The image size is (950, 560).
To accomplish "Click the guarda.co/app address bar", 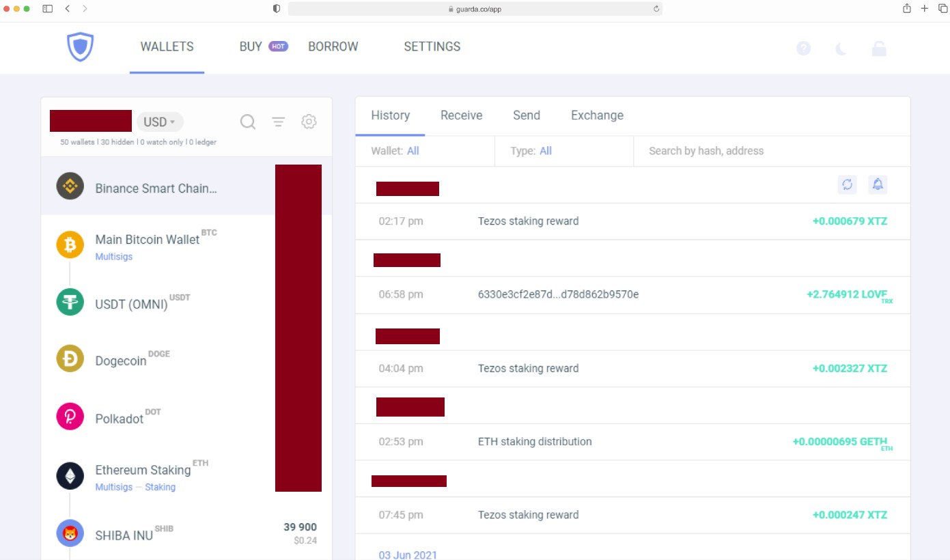I will pos(475,9).
